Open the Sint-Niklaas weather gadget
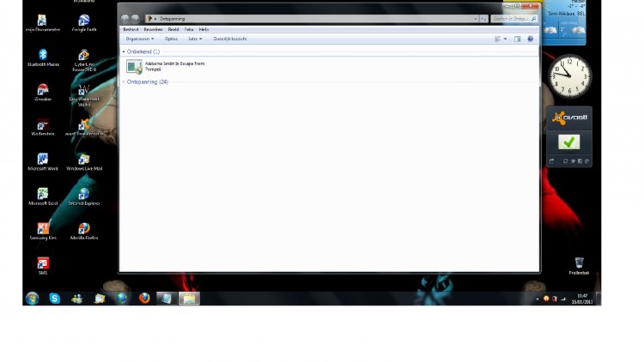 click(x=564, y=22)
